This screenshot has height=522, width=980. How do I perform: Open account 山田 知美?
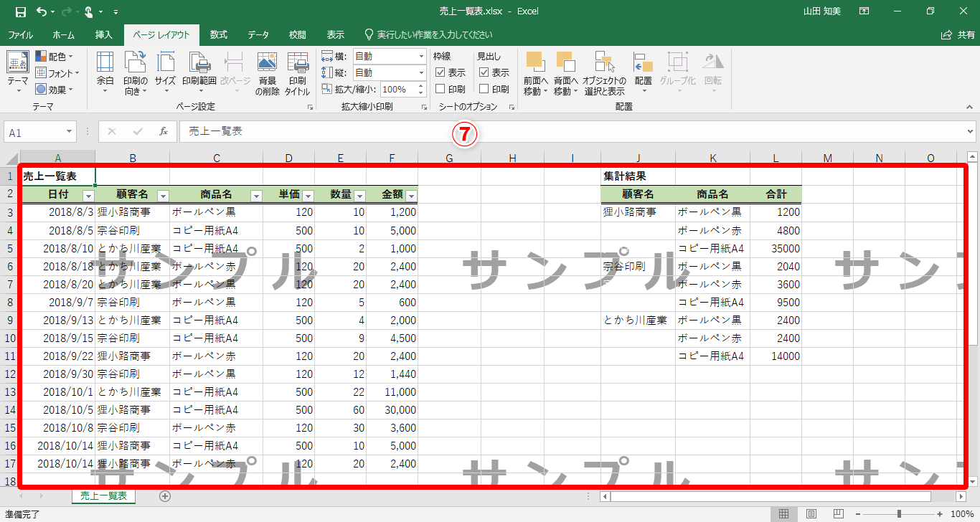tap(824, 11)
